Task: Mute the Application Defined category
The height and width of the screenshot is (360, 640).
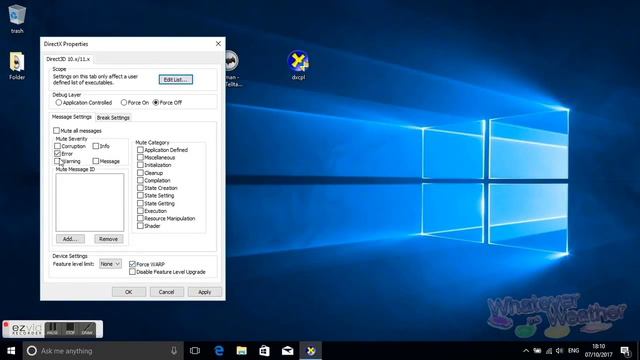Action: 140,150
